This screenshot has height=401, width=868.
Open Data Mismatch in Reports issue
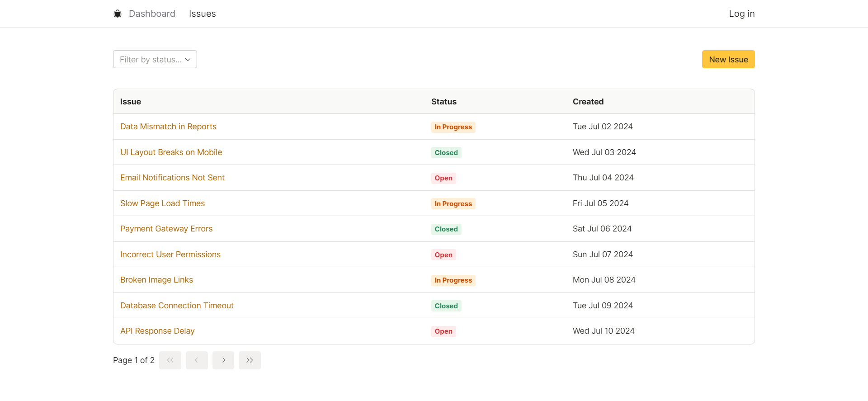point(168,127)
